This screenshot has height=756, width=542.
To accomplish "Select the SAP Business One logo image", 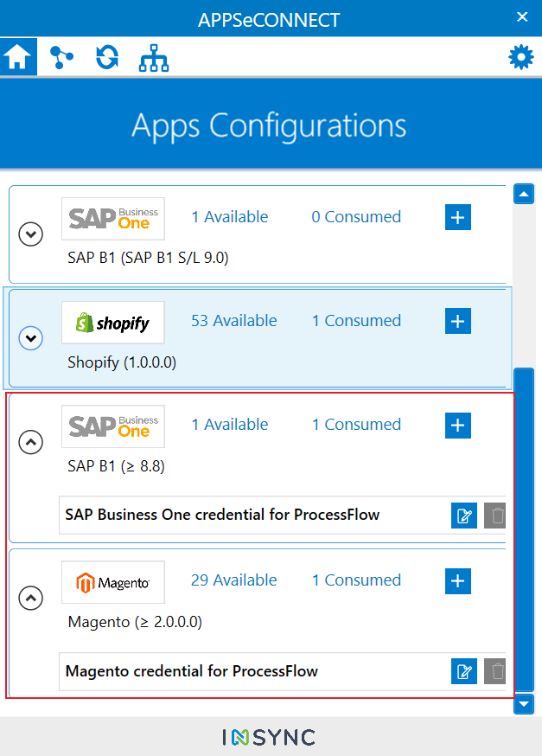I will point(112,219).
